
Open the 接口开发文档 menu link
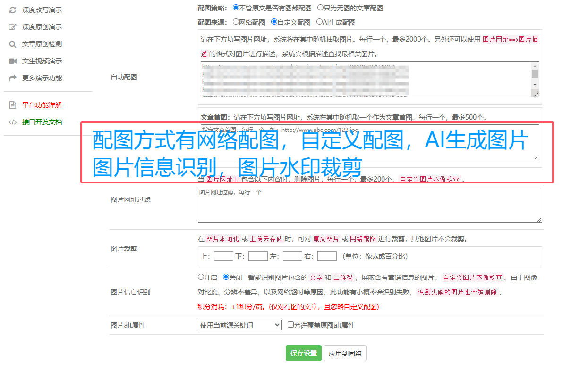click(x=42, y=122)
